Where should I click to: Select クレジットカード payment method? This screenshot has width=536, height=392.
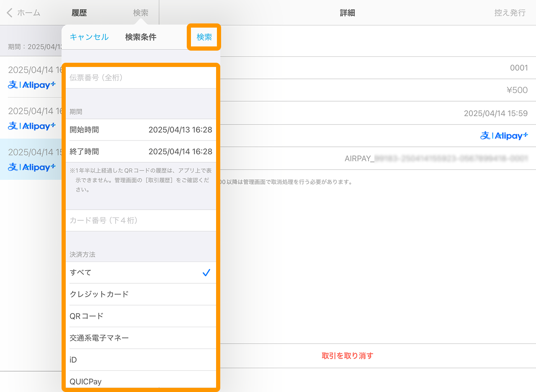[x=141, y=295]
